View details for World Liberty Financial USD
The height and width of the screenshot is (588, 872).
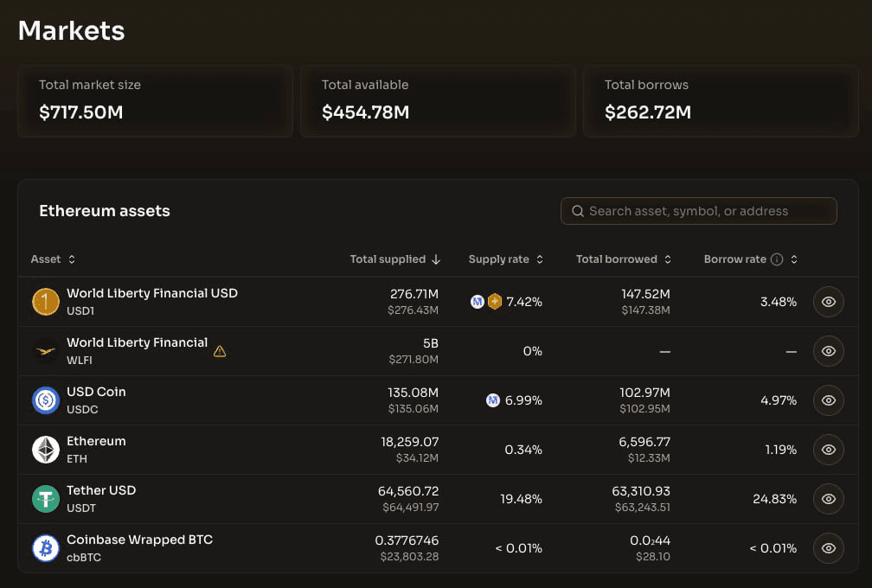[x=829, y=302]
